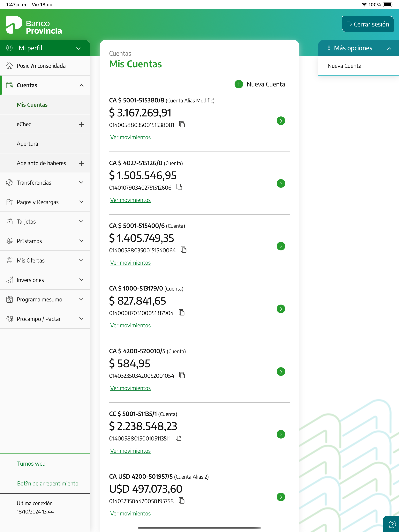Choose Nueva Cuenta under Más opciones
The height and width of the screenshot is (532, 399).
coord(344,66)
